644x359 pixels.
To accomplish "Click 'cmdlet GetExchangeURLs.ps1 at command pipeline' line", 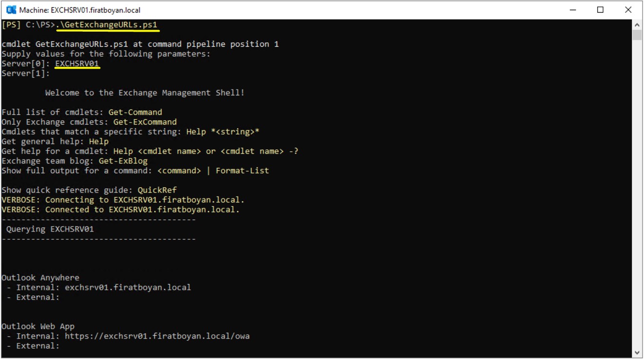I will coord(140,44).
